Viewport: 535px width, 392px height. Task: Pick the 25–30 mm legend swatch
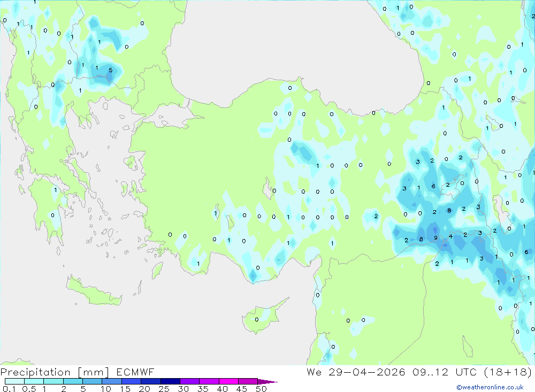[x=170, y=381]
